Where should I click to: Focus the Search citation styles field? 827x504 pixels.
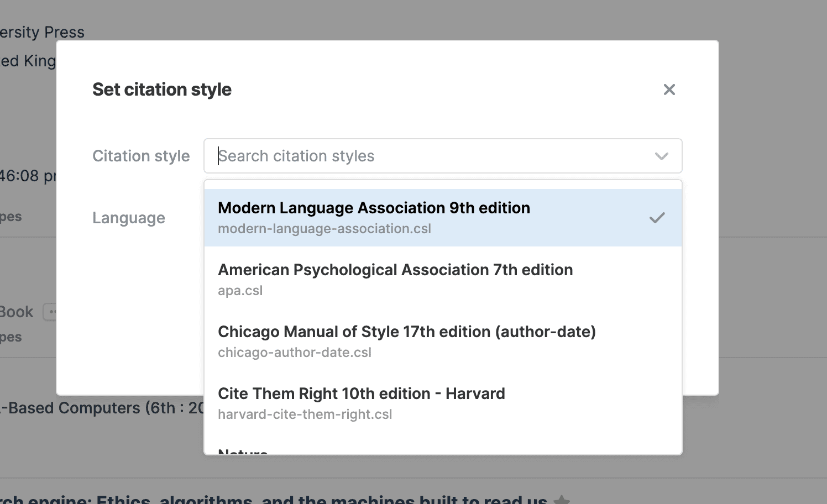(x=431, y=156)
